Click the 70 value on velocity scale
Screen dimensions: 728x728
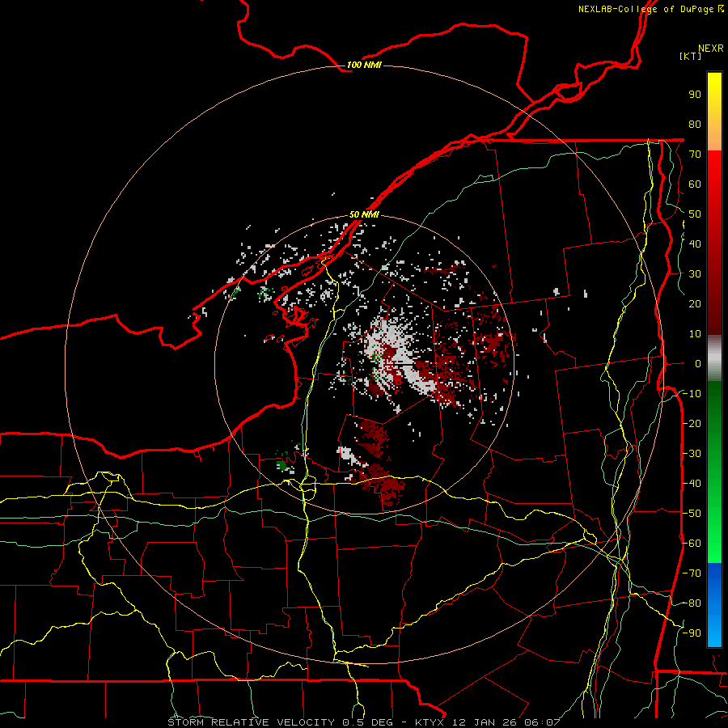[x=695, y=154]
